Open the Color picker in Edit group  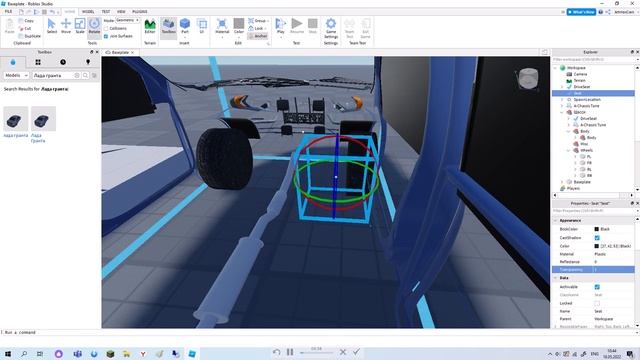click(x=239, y=27)
